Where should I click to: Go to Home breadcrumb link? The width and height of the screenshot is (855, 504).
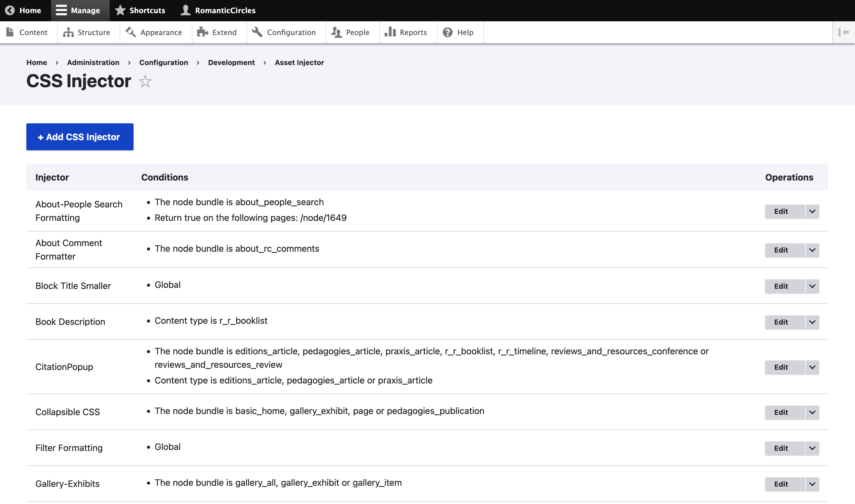click(37, 63)
